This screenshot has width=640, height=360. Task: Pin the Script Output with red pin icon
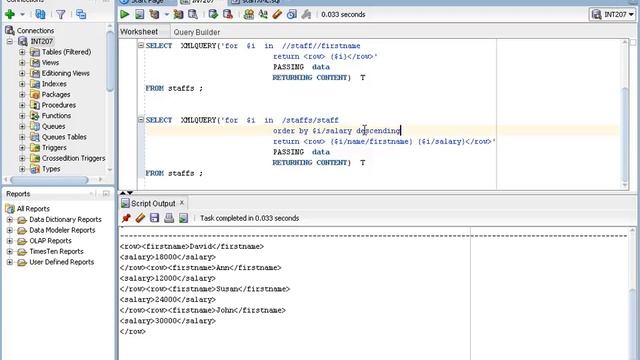tap(126, 218)
